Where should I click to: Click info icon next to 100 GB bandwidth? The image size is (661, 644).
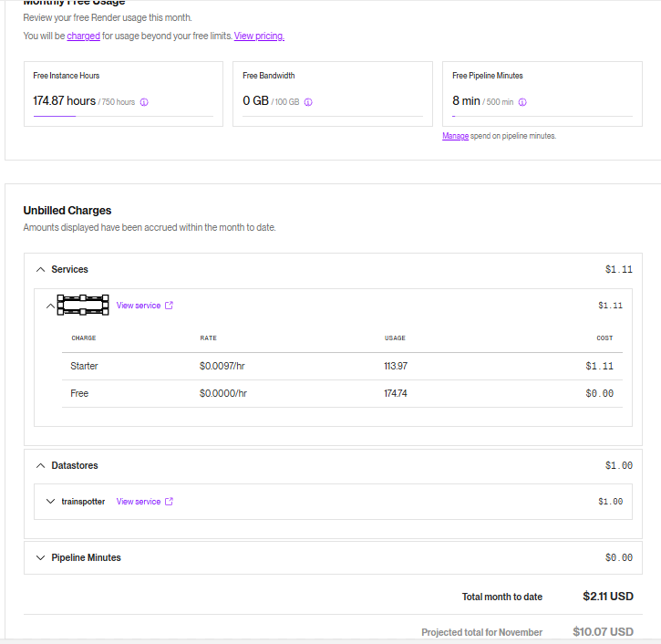tap(308, 102)
